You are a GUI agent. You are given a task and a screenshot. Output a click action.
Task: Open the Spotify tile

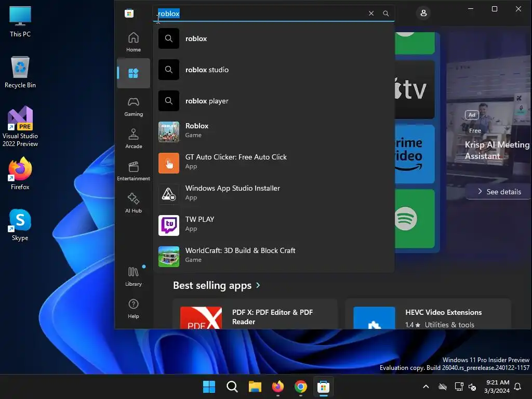(415, 219)
